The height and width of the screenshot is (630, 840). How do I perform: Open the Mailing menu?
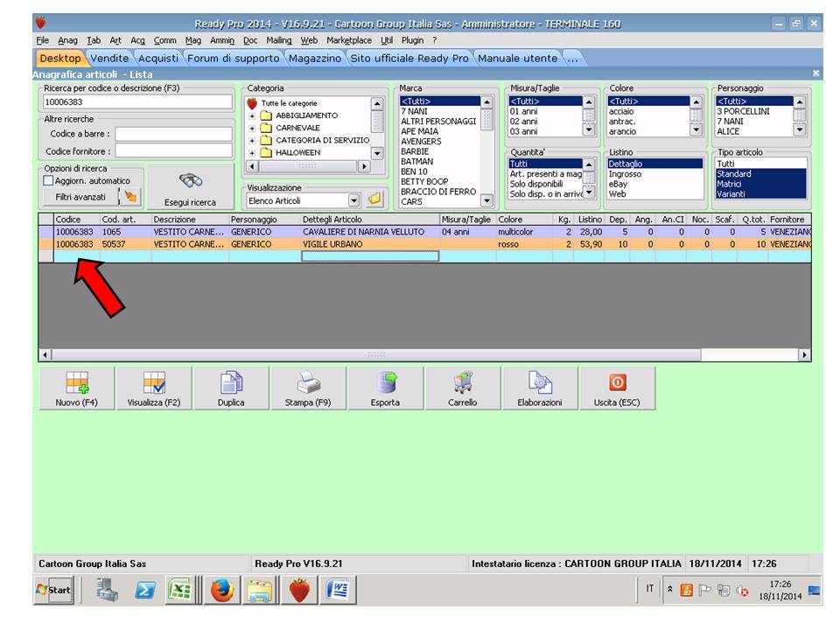(x=279, y=40)
